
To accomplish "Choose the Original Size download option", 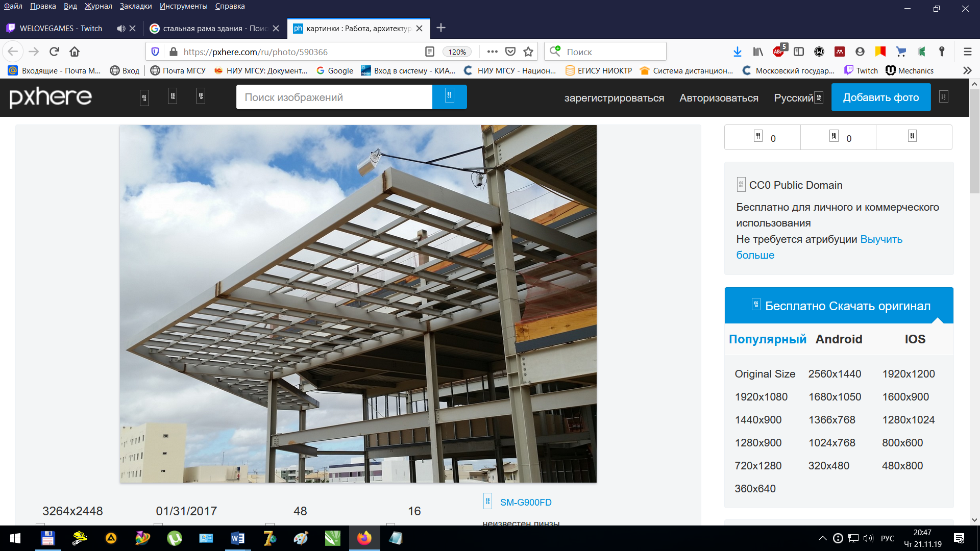I will (x=765, y=374).
